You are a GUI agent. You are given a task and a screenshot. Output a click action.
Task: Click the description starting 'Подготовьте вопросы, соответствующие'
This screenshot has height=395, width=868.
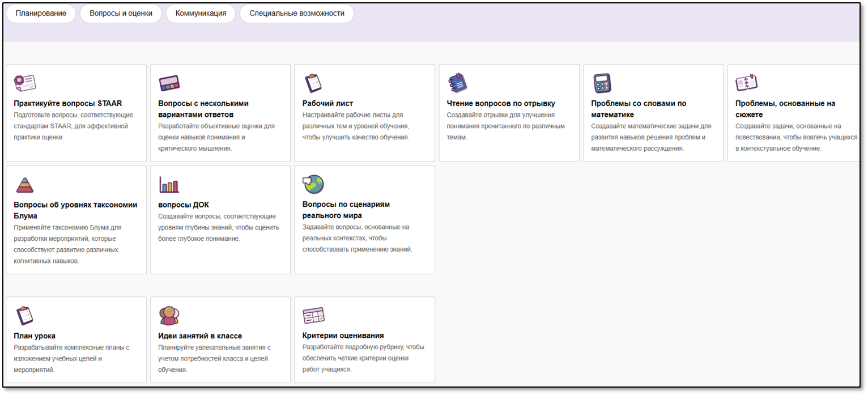pos(73,126)
